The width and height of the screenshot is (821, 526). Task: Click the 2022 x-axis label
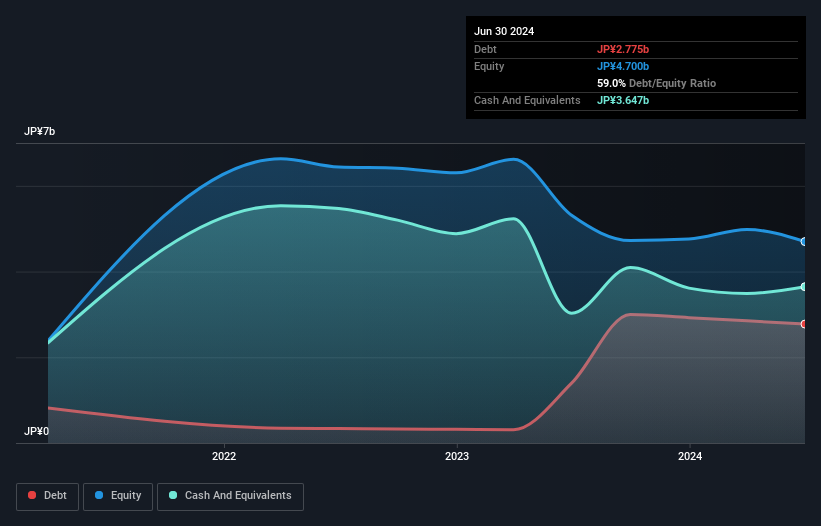(224, 456)
